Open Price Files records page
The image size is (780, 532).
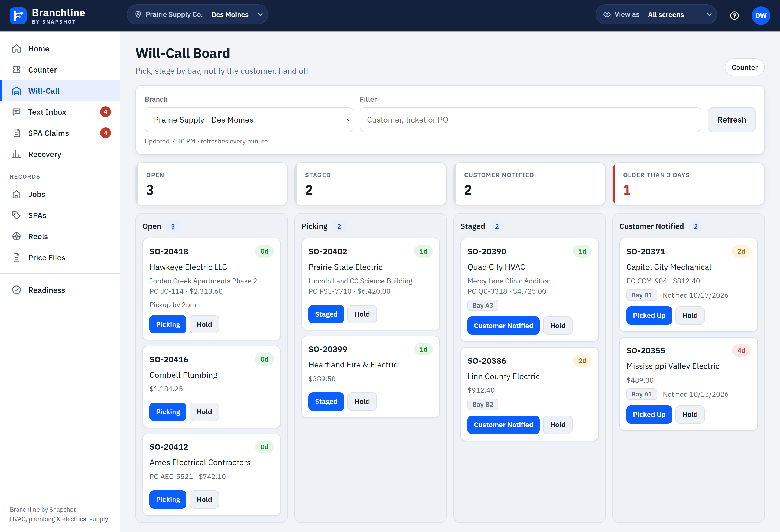point(60,258)
